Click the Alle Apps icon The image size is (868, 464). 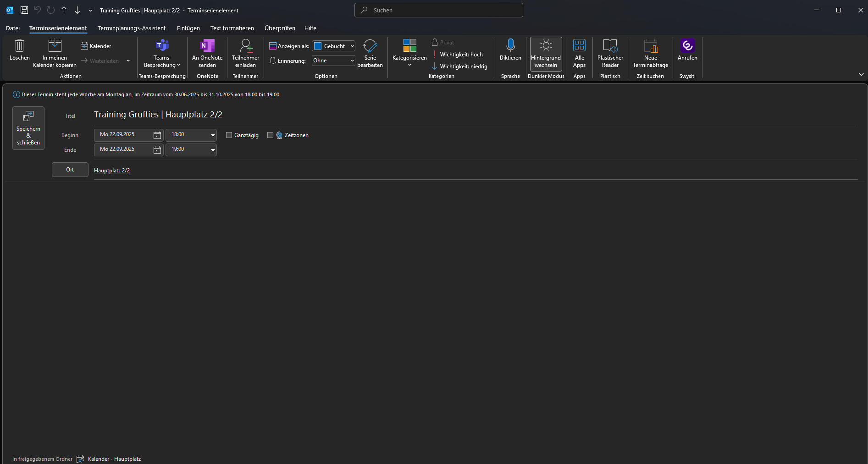(x=579, y=46)
